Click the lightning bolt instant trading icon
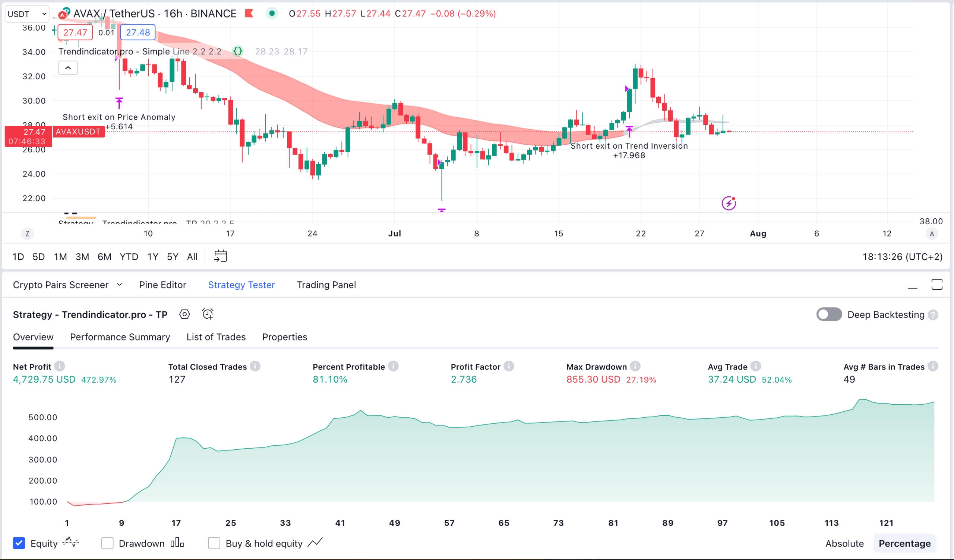This screenshot has height=560, width=954. coord(729,203)
